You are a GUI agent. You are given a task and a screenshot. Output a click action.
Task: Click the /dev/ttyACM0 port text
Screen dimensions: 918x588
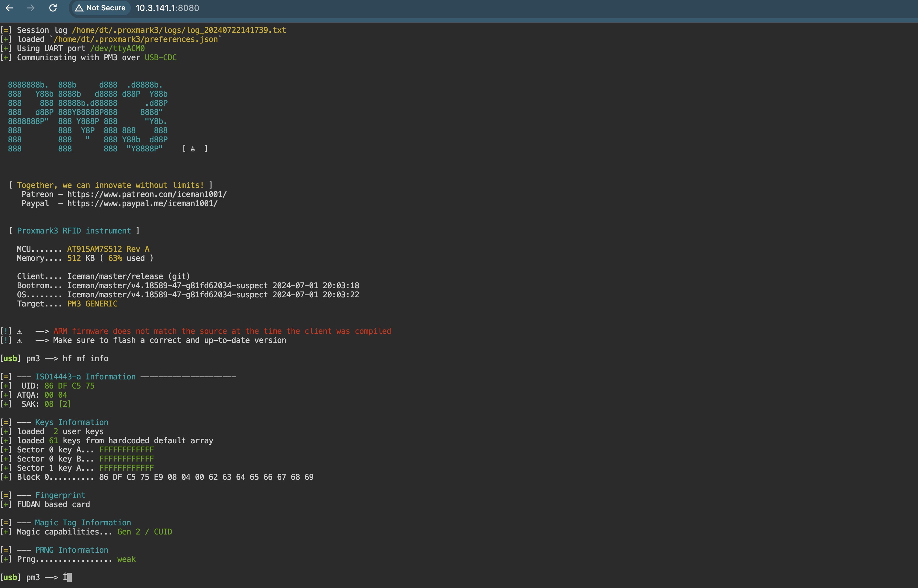pos(117,48)
